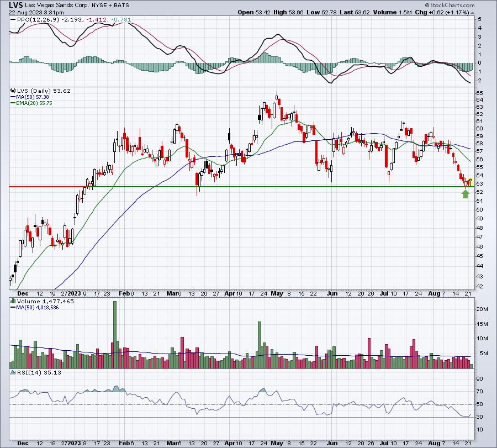Click the green line marker for EMA(20) 55.75
The height and width of the screenshot is (448, 497).
click(13, 103)
